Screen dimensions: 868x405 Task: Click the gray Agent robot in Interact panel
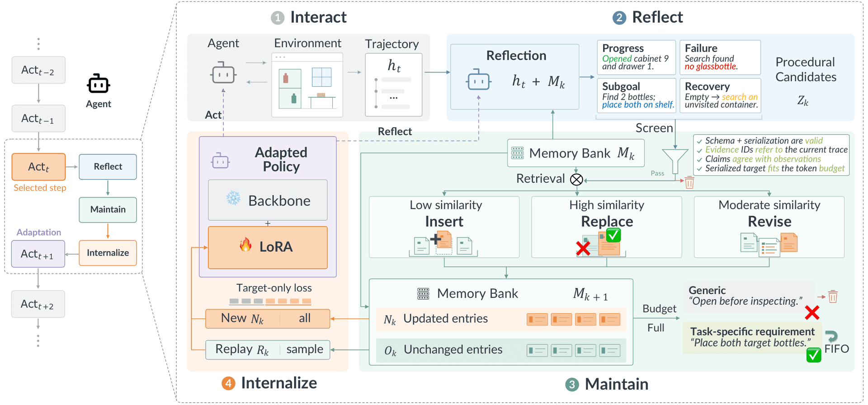click(223, 73)
